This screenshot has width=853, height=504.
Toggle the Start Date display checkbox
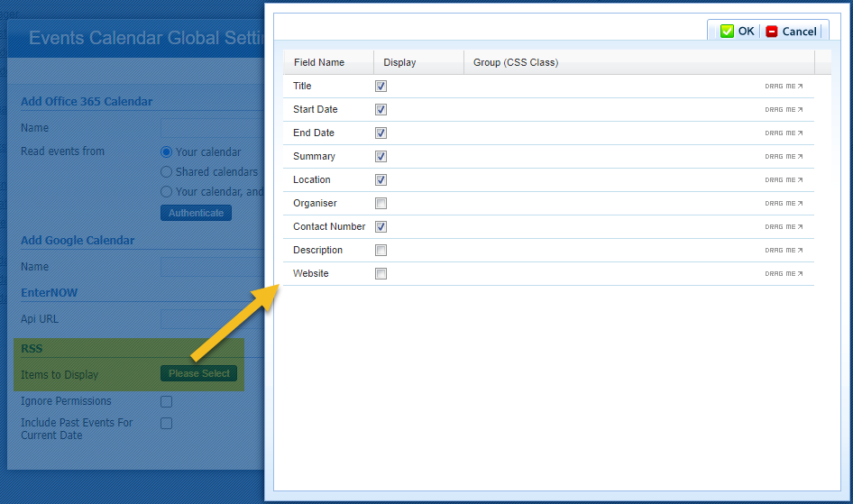[381, 109]
